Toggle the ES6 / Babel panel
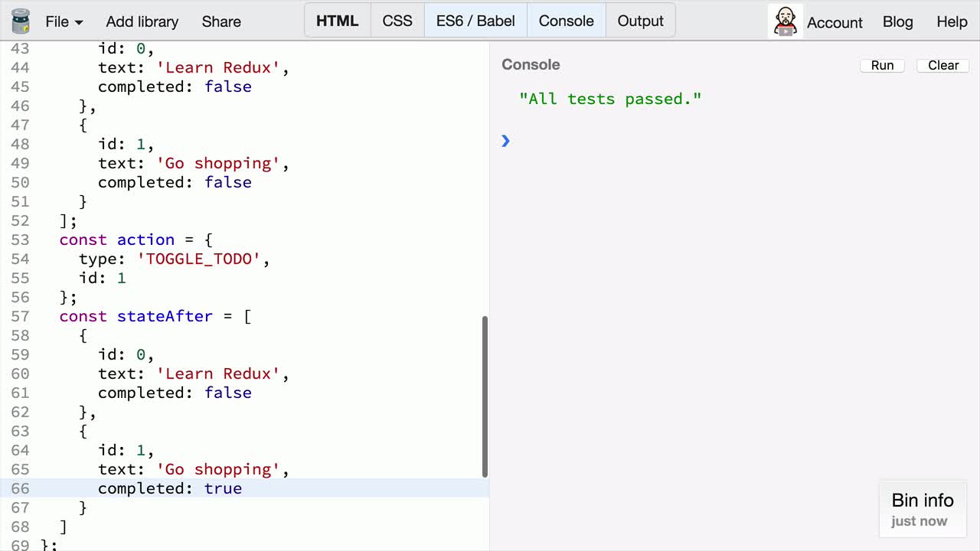The width and height of the screenshot is (980, 551). pyautogui.click(x=475, y=21)
